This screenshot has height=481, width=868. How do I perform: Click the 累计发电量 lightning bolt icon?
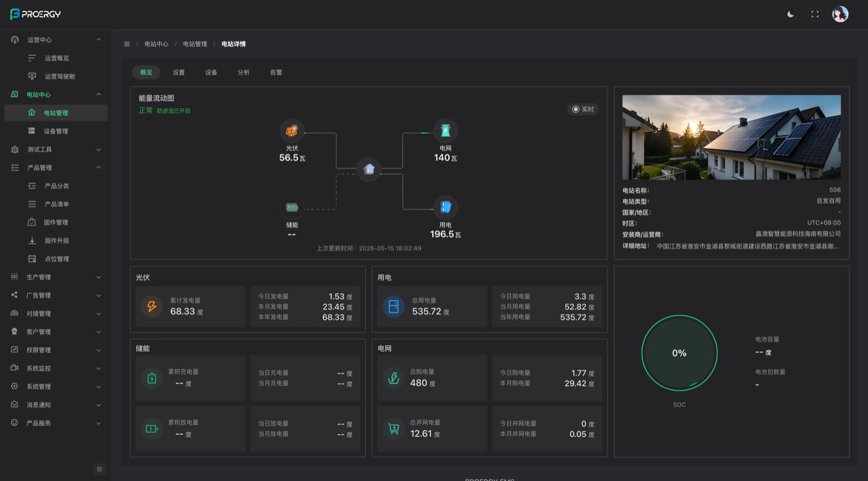tap(152, 306)
